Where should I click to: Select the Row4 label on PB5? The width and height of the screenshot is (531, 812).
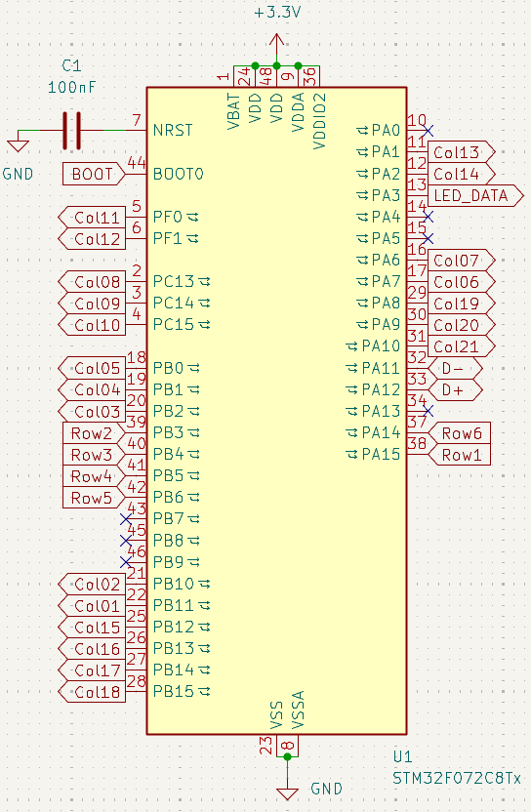click(x=94, y=476)
